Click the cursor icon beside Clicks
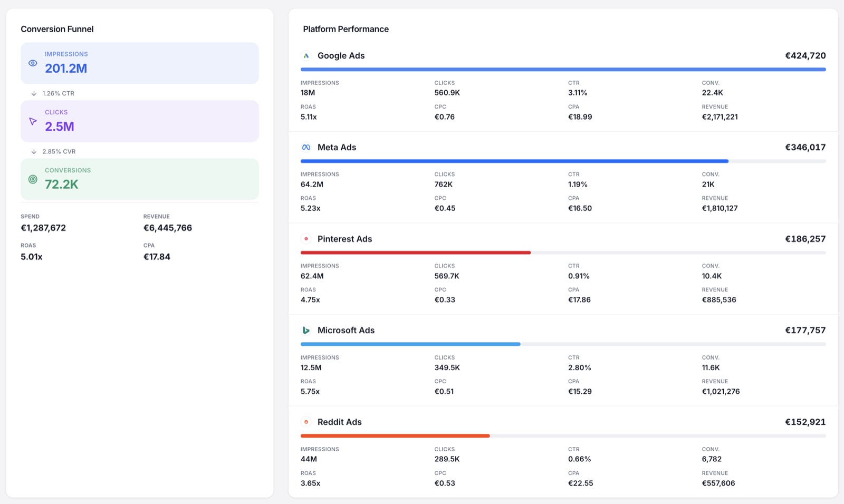The image size is (844, 504). [33, 121]
